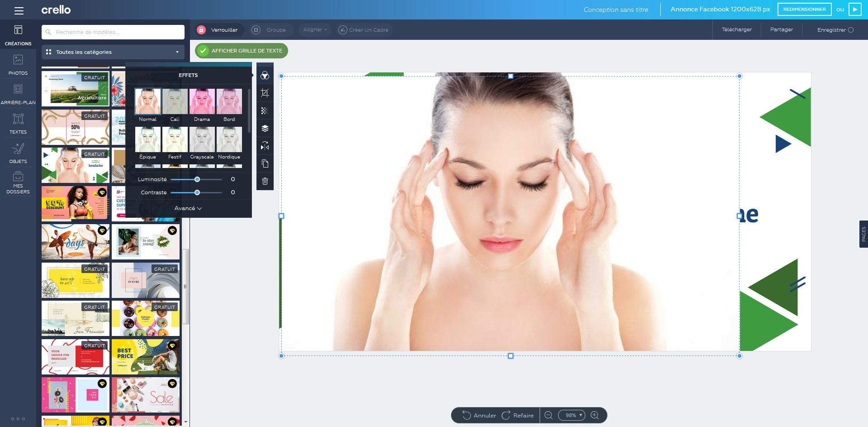
Task: Select the Sale cosmetics template thumbnail
Action: 146,395
